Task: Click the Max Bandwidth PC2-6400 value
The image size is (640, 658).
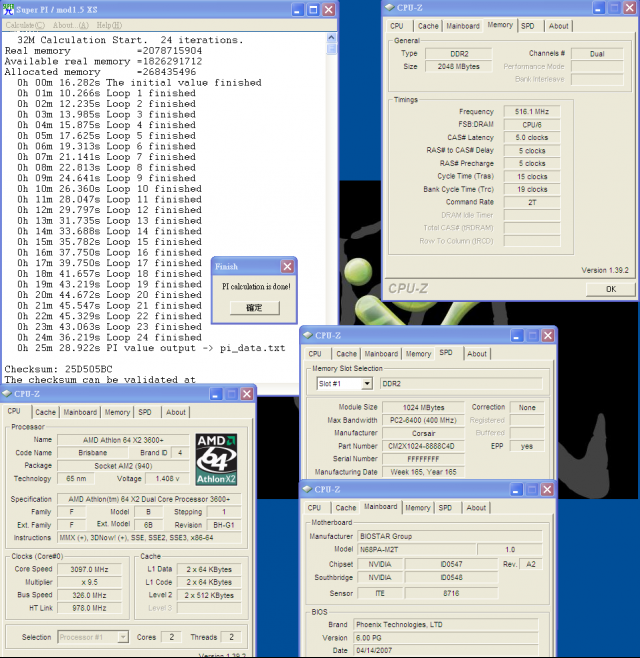Action: click(x=423, y=420)
